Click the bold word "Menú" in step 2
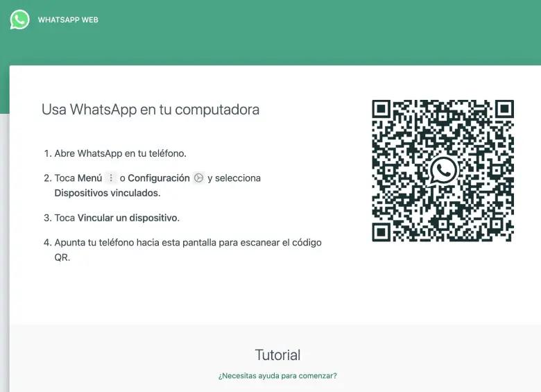Image resolution: width=541 pixels, height=392 pixels. (89, 178)
